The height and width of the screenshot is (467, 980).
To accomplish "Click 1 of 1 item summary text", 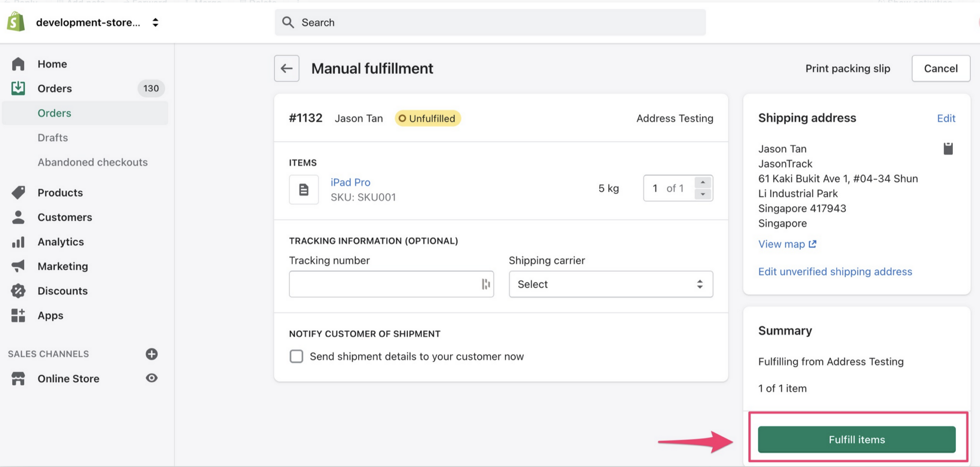I will [782, 389].
